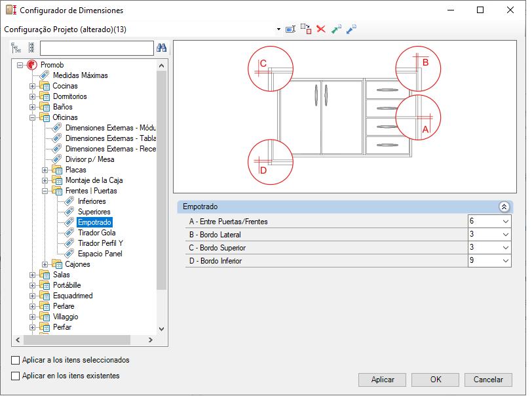Click the green arrow export icon
The height and width of the screenshot is (396, 532).
coord(336,30)
